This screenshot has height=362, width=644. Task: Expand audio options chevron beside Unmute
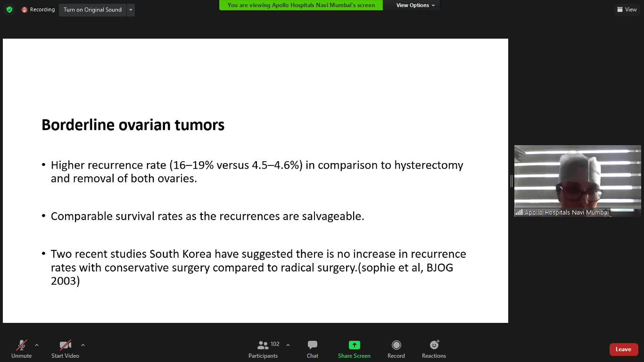(37, 345)
